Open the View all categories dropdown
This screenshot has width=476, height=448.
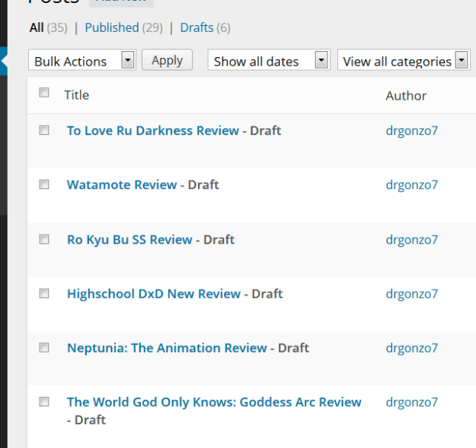(404, 60)
